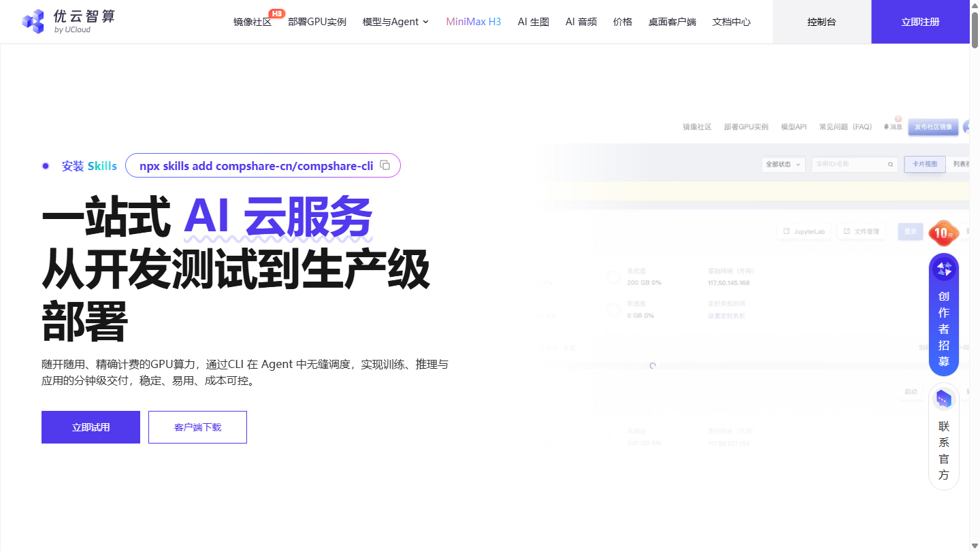The image size is (980, 551).
Task: Click the 安装 Skills label
Action: pos(89,166)
